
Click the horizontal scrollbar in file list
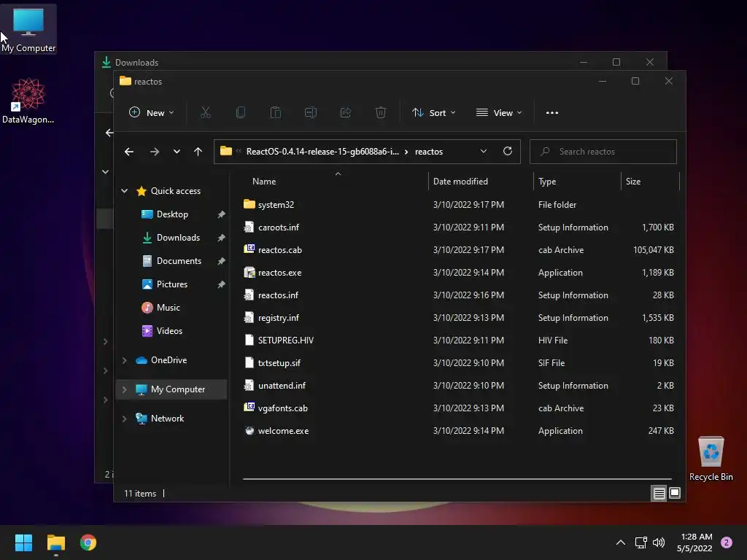457,479
